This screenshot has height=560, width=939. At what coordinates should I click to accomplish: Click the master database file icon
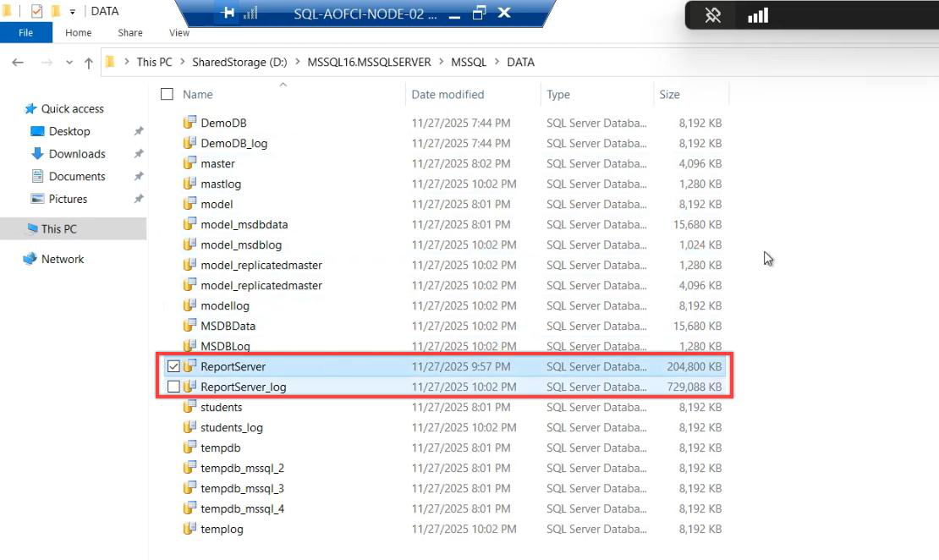189,163
